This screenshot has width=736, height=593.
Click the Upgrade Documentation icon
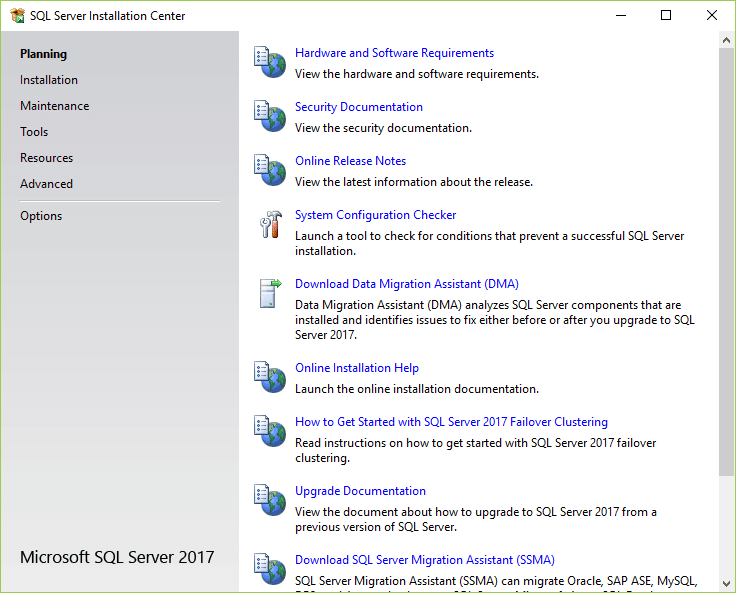270,501
